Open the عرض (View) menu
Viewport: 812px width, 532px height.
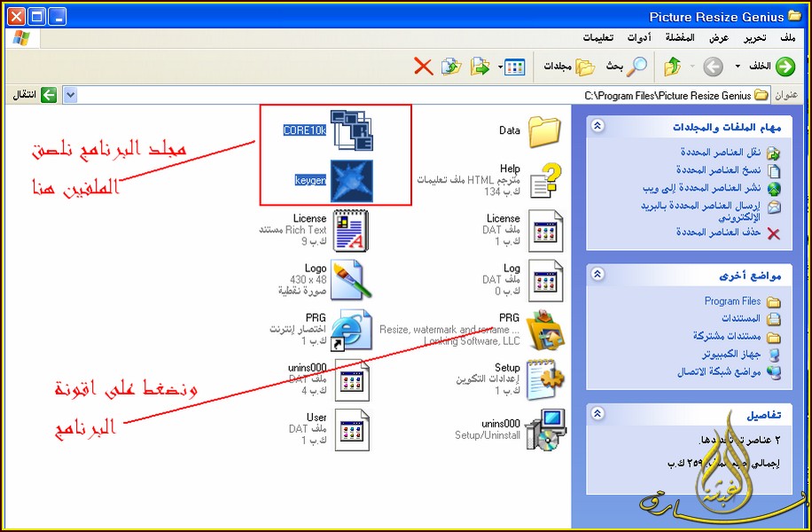[x=719, y=38]
